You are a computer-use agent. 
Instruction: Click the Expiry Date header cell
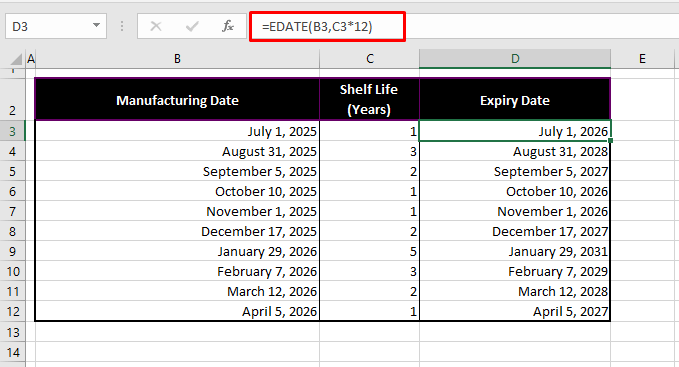[515, 99]
